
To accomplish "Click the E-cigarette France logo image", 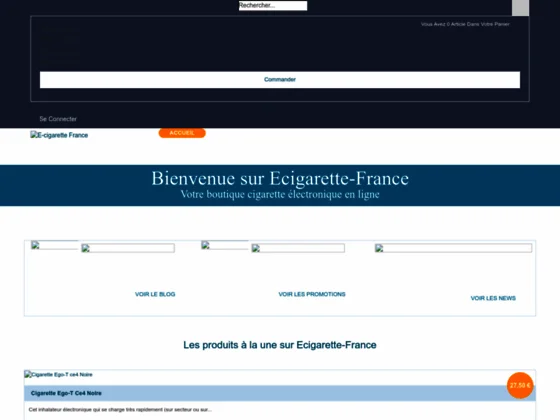I will (x=59, y=135).
